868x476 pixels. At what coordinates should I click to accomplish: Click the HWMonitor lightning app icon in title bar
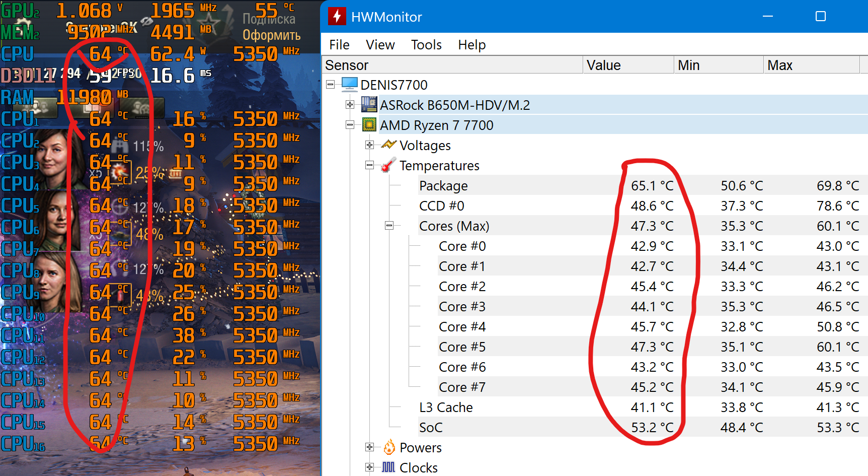[337, 17]
